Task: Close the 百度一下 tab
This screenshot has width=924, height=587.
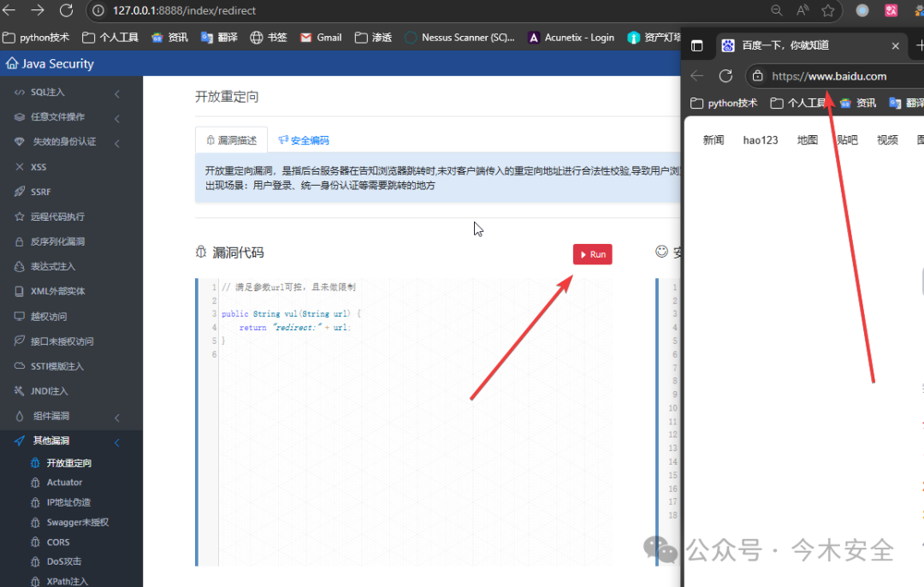Action: (x=896, y=45)
